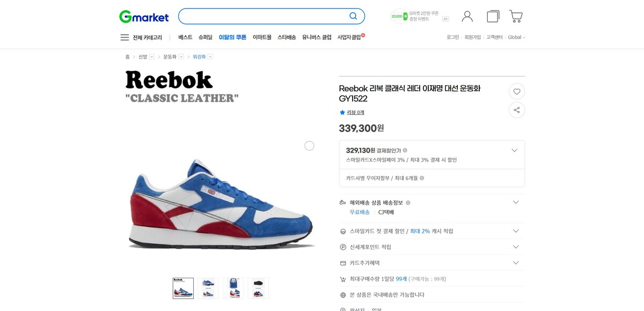This screenshot has height=311, width=644.
Task: Go to the 슈퍼딜 menu
Action: 206,38
